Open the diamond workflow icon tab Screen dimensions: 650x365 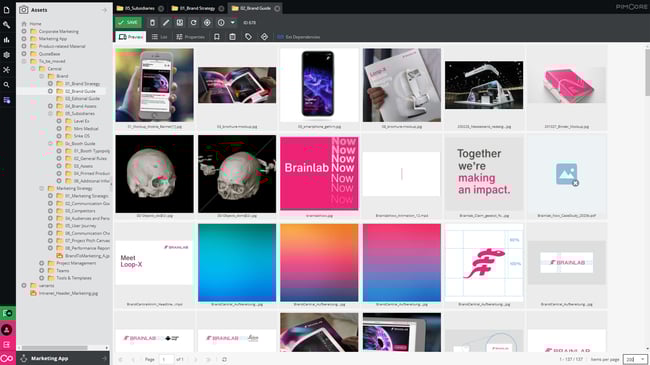coord(264,37)
